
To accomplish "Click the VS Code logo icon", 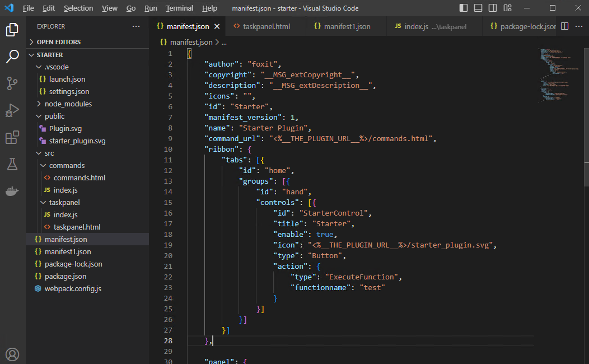I will (x=9, y=8).
